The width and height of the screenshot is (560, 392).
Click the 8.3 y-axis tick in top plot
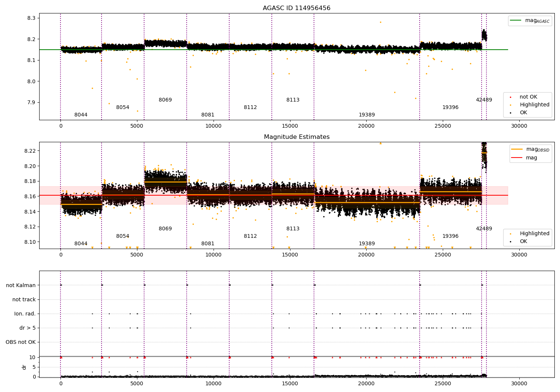(31, 18)
